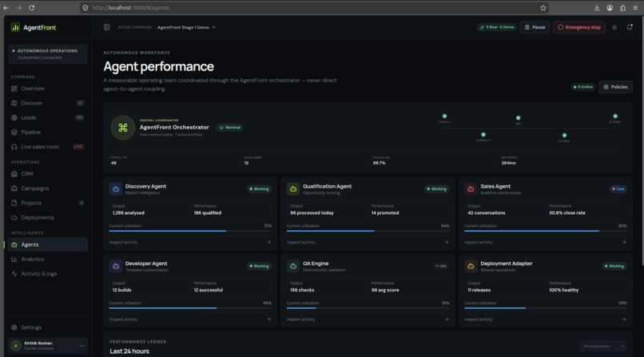Click the QA Engine utilization bar

368,308
